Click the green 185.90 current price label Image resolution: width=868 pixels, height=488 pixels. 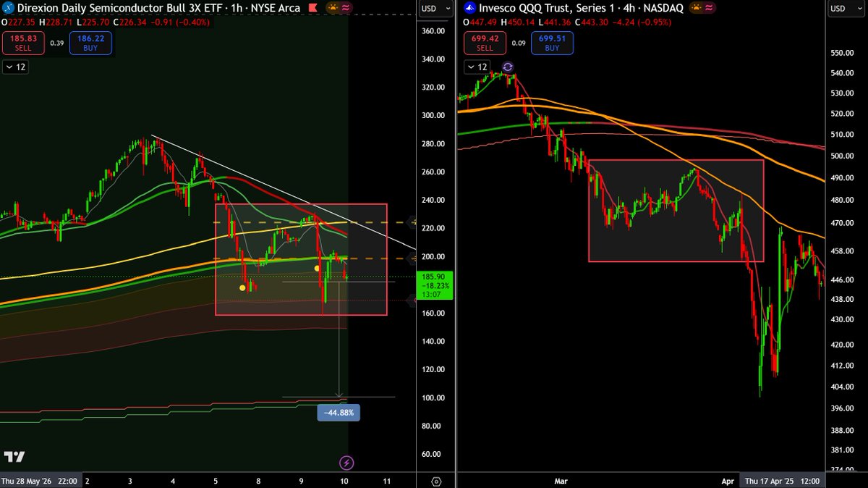click(434, 285)
